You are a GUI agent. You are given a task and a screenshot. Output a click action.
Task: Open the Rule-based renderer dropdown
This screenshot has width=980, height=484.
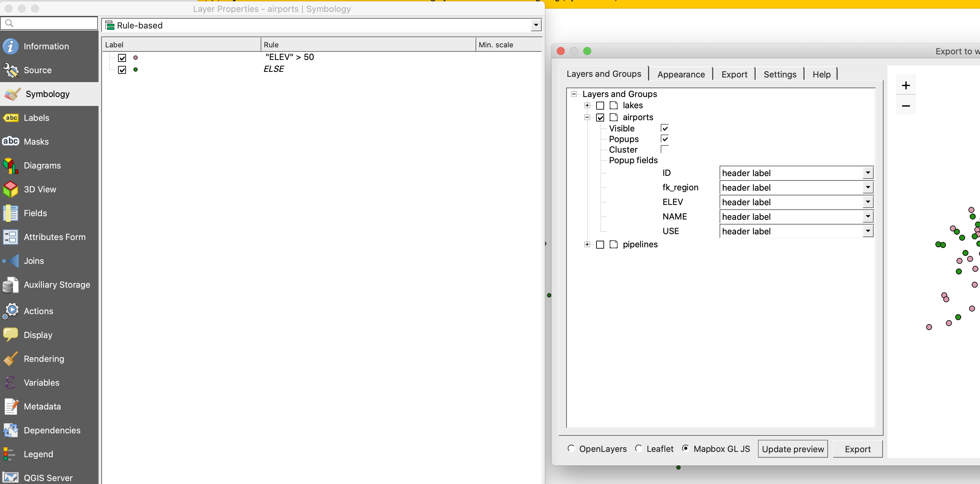536,25
